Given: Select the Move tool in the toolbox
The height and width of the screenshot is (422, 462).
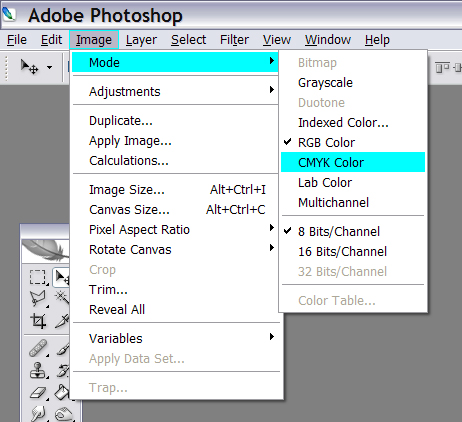Looking at the screenshot, I should point(62,277).
